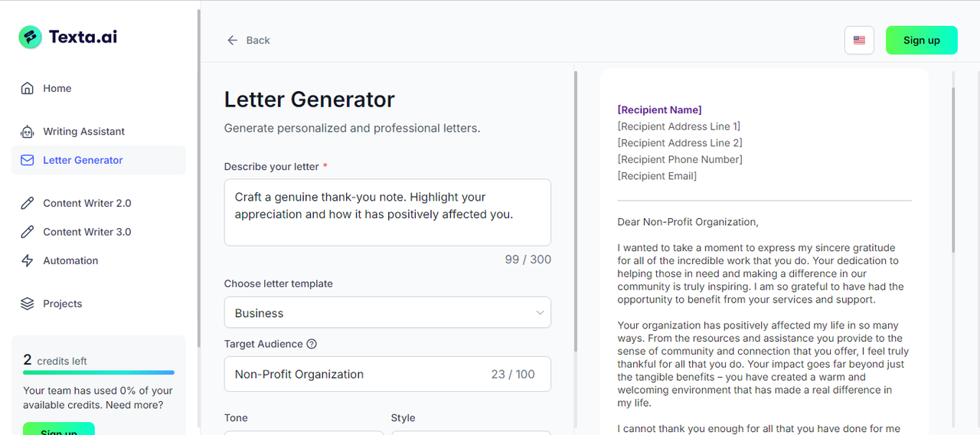Select Writing Assistant in the sidebar
980x435 pixels.
83,132
